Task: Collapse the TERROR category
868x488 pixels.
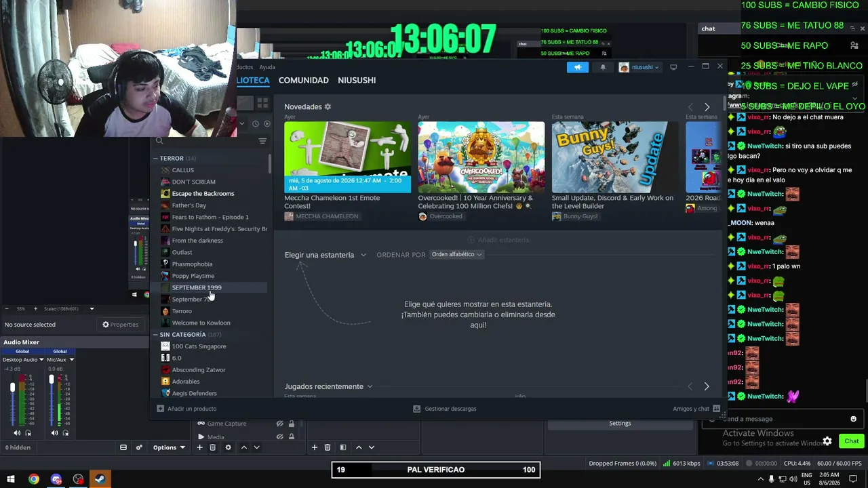Action: 155,159
